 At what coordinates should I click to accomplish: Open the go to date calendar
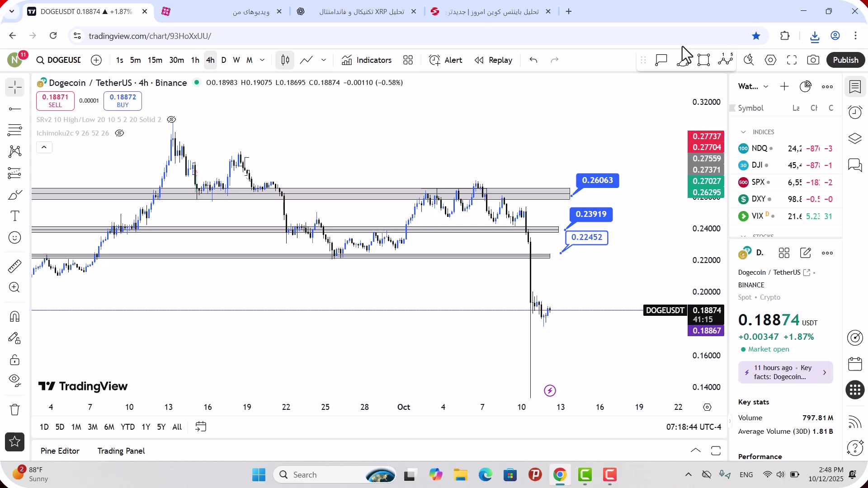point(201,427)
